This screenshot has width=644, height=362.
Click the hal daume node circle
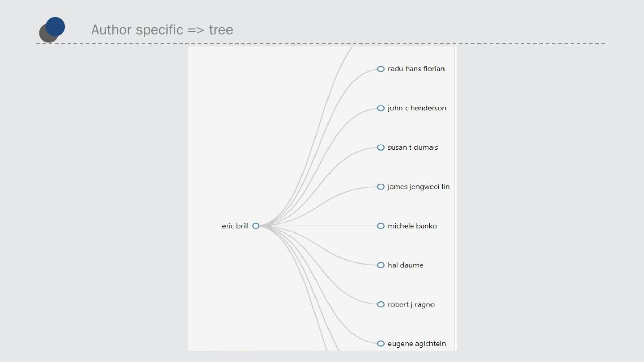(x=381, y=265)
